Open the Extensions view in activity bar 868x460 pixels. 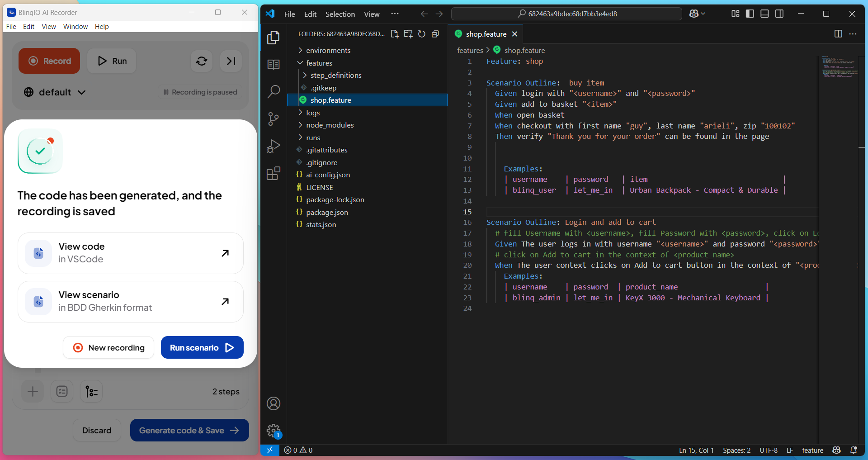click(x=274, y=173)
